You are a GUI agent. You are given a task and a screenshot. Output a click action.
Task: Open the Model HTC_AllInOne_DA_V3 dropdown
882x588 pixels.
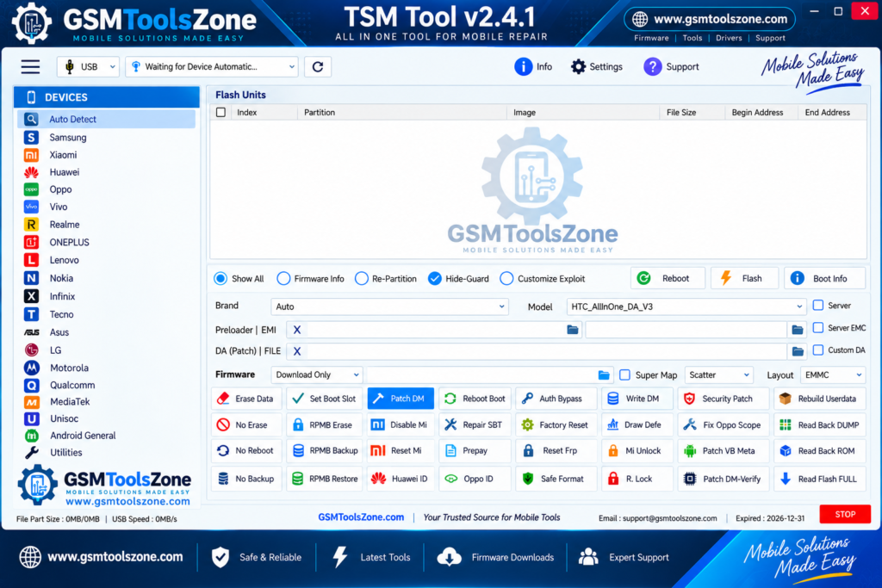[x=686, y=306]
